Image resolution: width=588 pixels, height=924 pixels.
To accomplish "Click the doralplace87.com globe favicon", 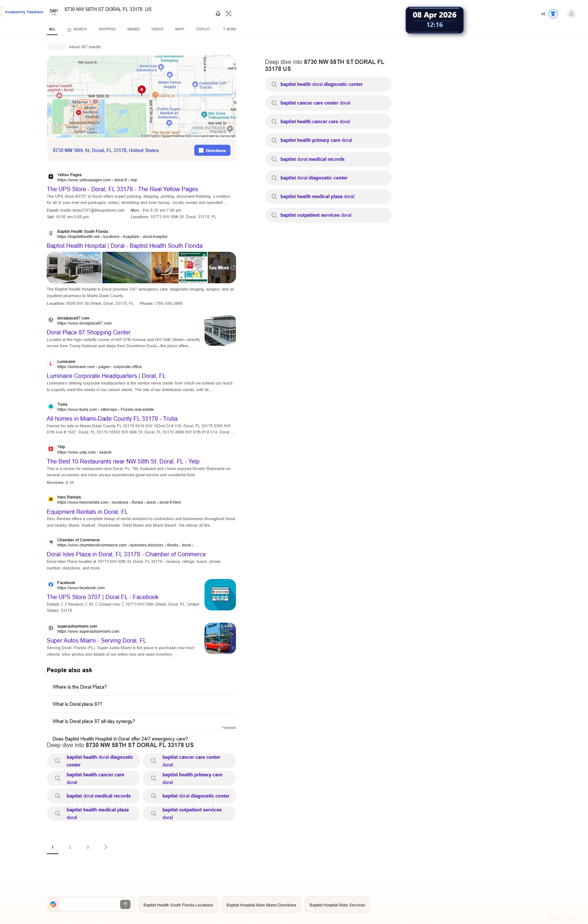I will (51, 320).
